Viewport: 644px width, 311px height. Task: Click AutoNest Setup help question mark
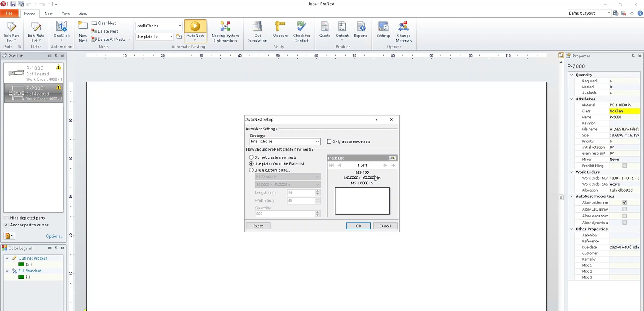pyautogui.click(x=377, y=120)
